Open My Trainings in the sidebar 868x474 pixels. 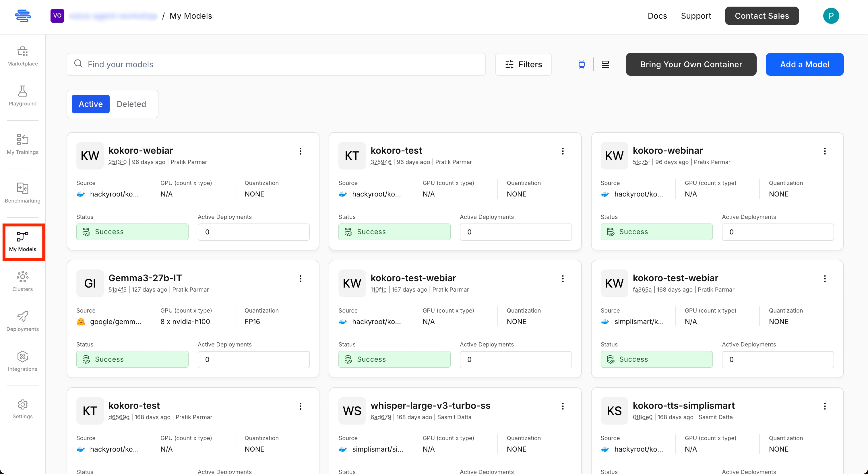(x=23, y=144)
